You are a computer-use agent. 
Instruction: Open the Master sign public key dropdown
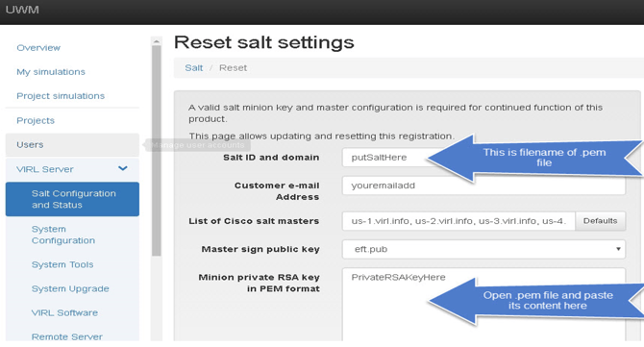pos(483,249)
